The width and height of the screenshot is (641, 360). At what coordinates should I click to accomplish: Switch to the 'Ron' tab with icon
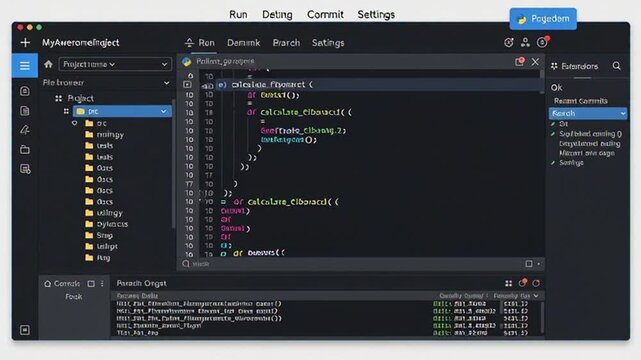click(200, 42)
